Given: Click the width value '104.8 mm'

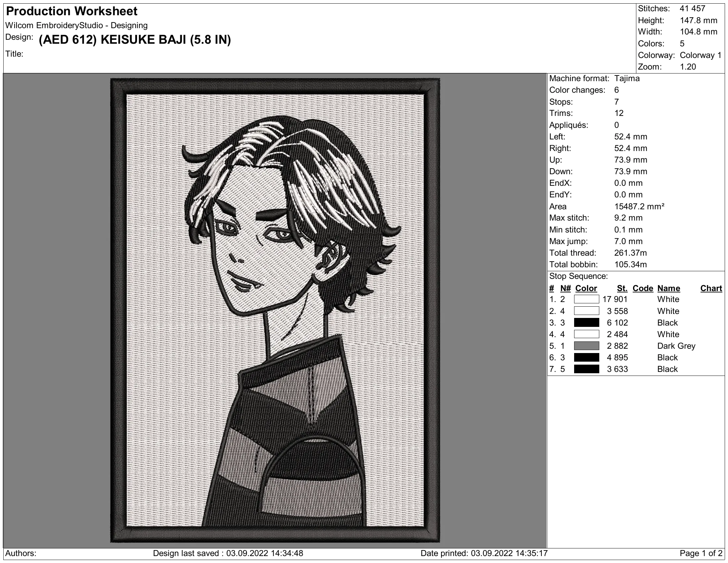Looking at the screenshot, I should point(698,32).
